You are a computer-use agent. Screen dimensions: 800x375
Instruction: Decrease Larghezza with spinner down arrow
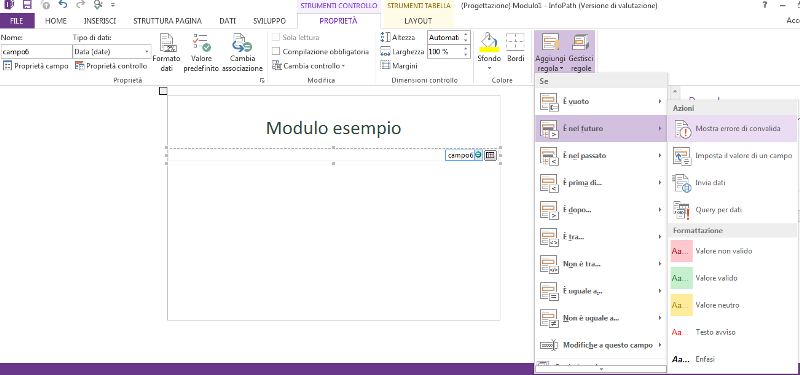pos(465,55)
